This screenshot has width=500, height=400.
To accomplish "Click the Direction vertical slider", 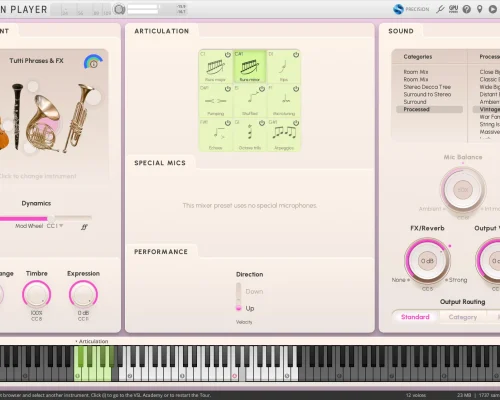I will (238, 297).
